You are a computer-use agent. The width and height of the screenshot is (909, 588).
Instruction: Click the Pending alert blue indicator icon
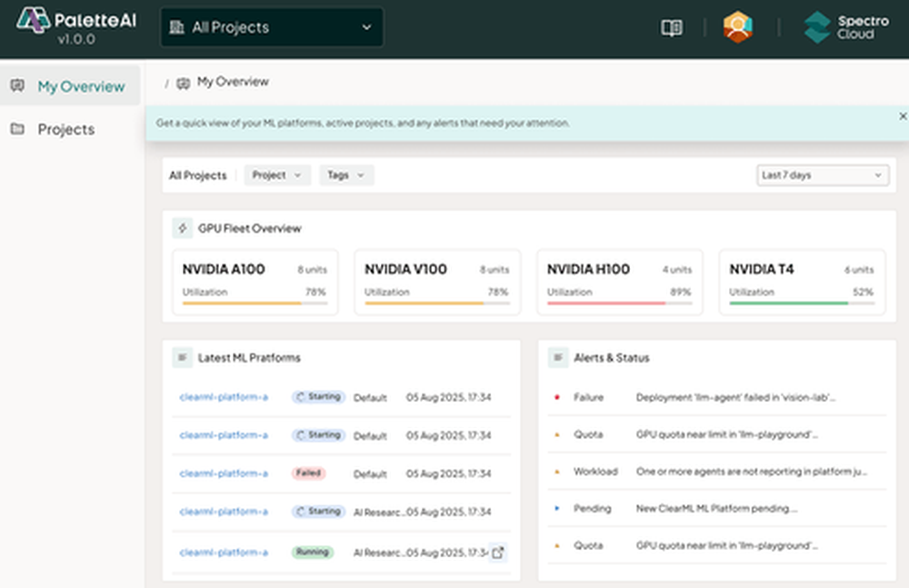coord(557,509)
